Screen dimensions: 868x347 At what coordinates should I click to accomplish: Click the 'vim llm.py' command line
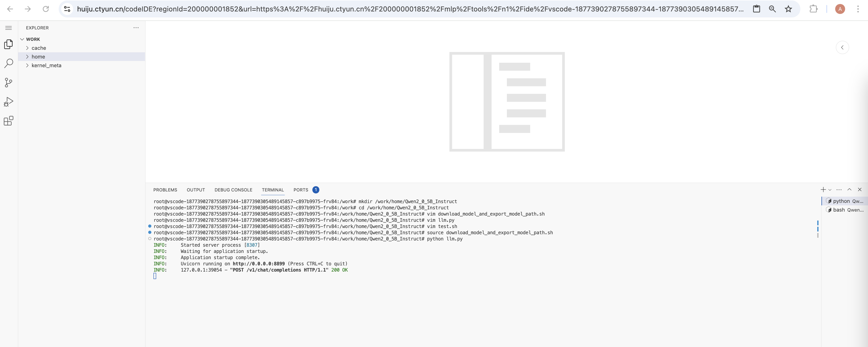304,220
